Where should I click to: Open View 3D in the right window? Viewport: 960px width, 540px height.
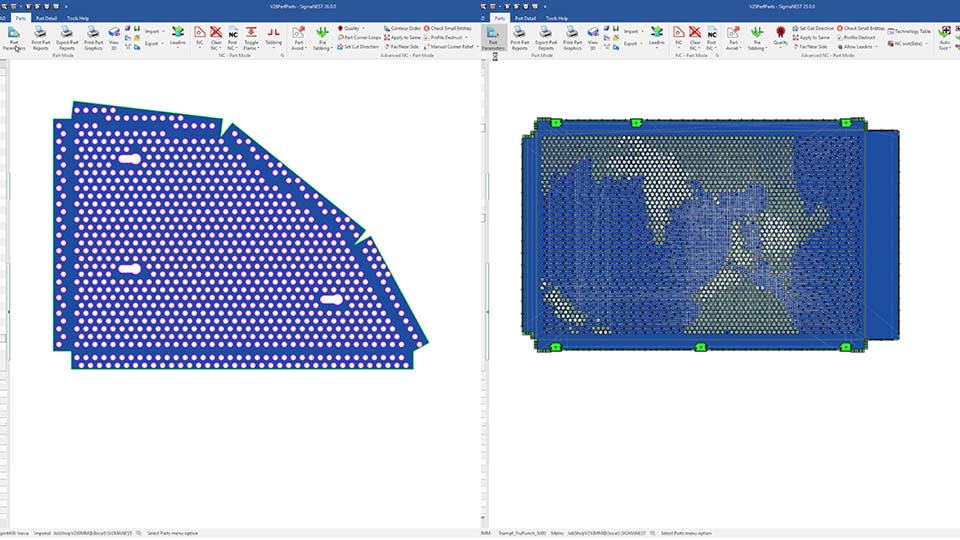593,38
